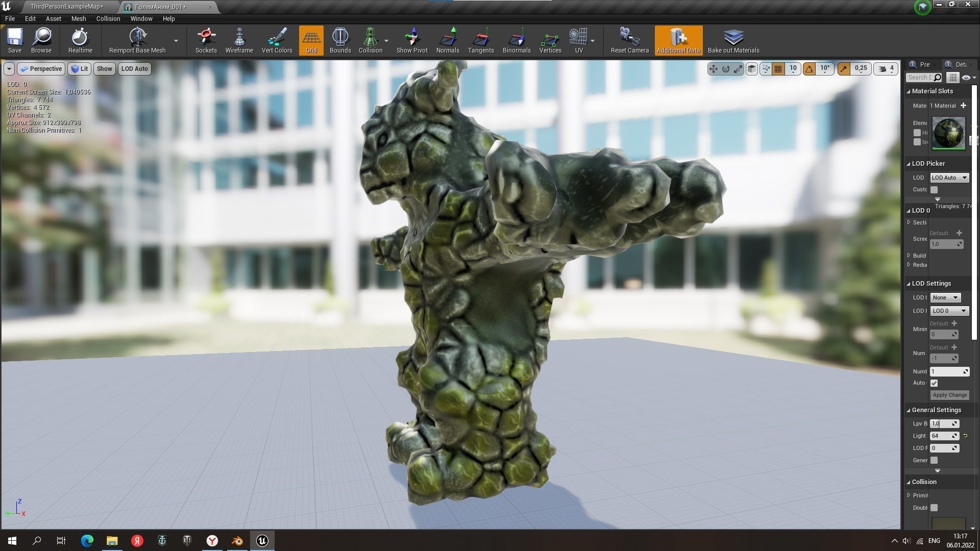Click Apply Changes button
The image size is (980, 551).
949,395
